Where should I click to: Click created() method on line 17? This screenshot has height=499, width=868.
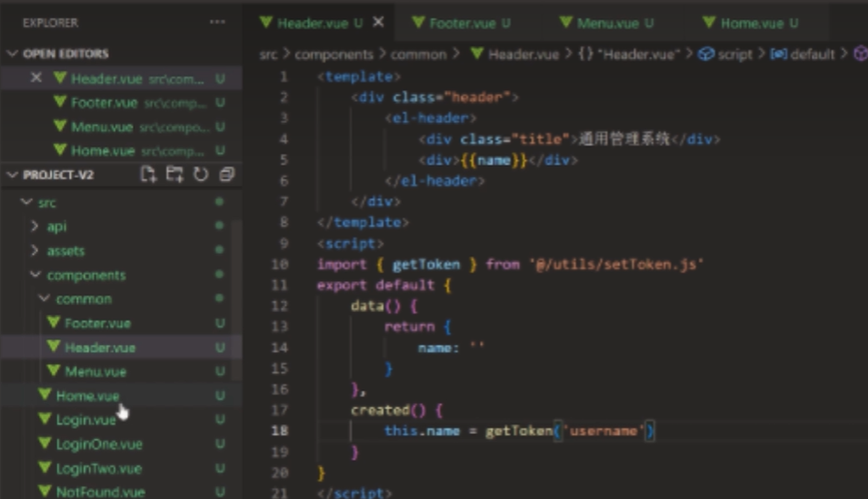[388, 410]
